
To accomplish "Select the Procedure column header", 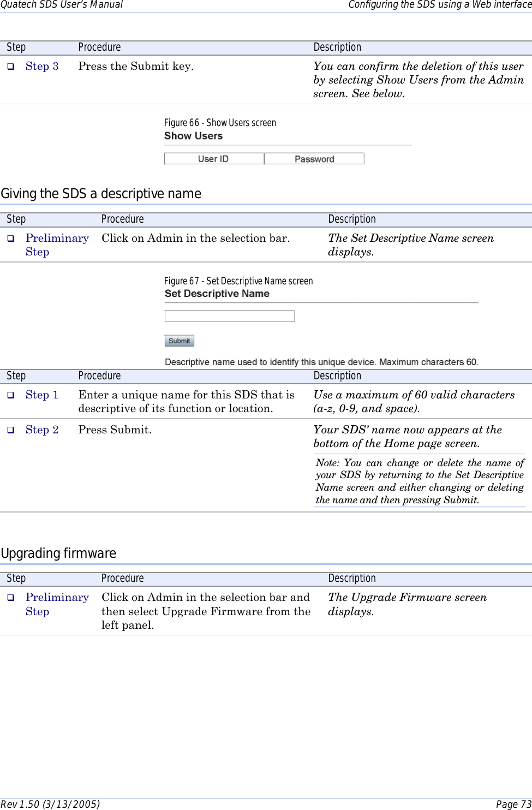I will [x=99, y=47].
